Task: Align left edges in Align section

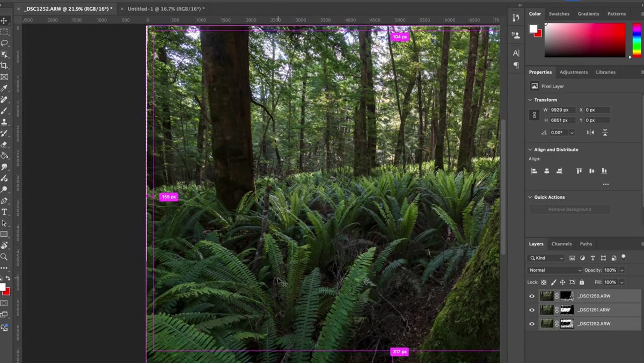Action: pyautogui.click(x=534, y=171)
